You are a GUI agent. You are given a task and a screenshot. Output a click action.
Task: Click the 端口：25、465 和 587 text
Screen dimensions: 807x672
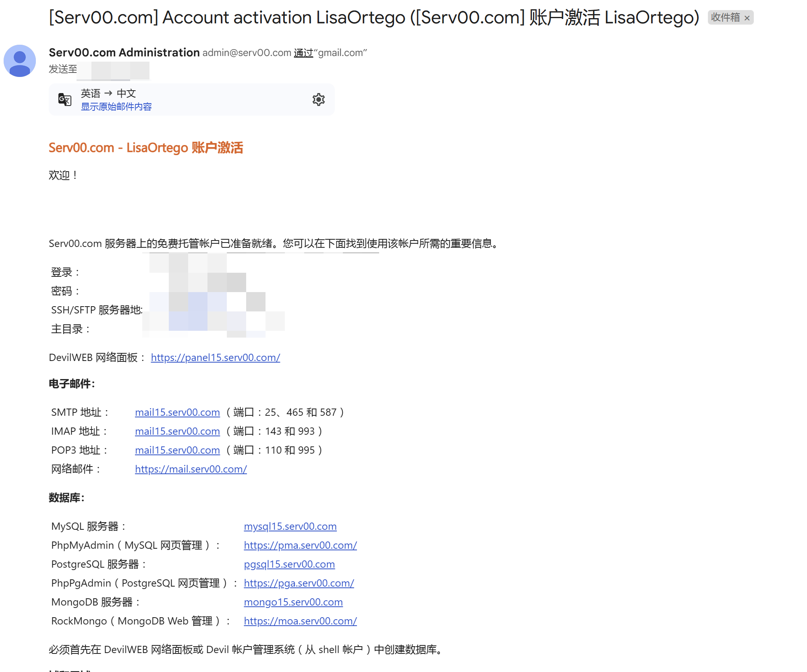(x=285, y=412)
